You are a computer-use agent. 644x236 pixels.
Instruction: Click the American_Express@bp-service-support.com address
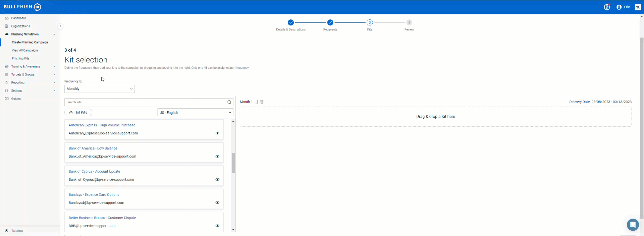pyautogui.click(x=103, y=133)
